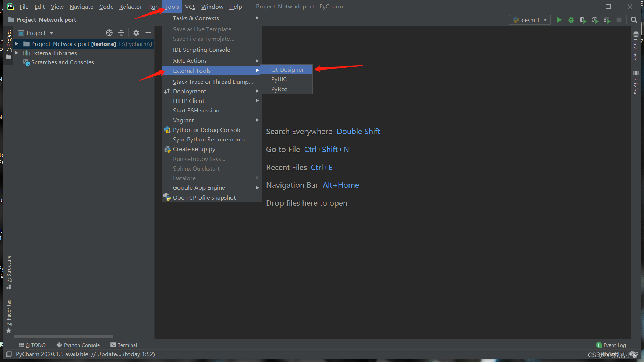644x362 pixels.
Task: Expand External Libraries tree node
Action: [x=17, y=53]
